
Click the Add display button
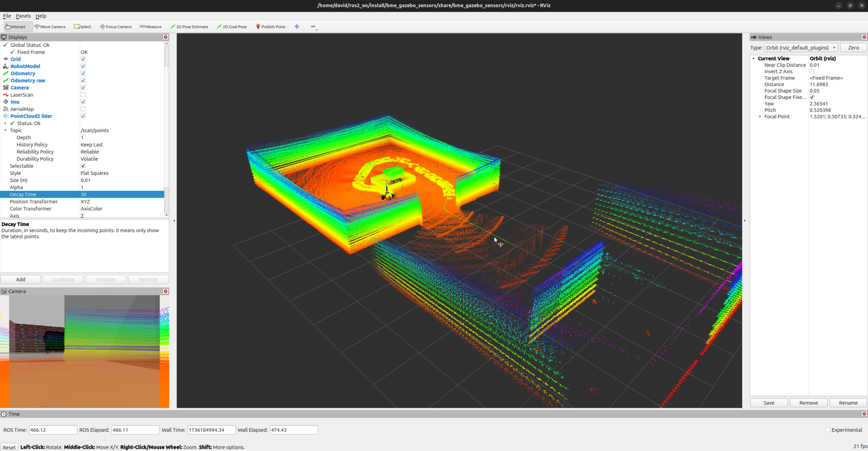click(x=21, y=279)
